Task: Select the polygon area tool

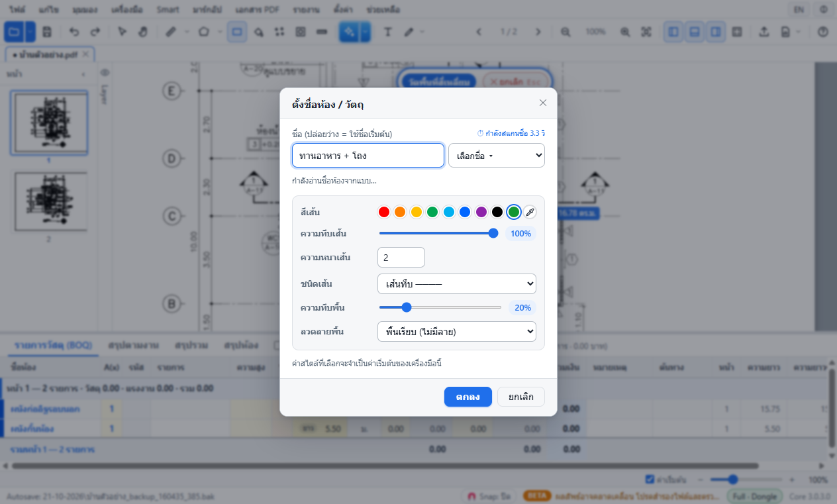Action: point(204,32)
